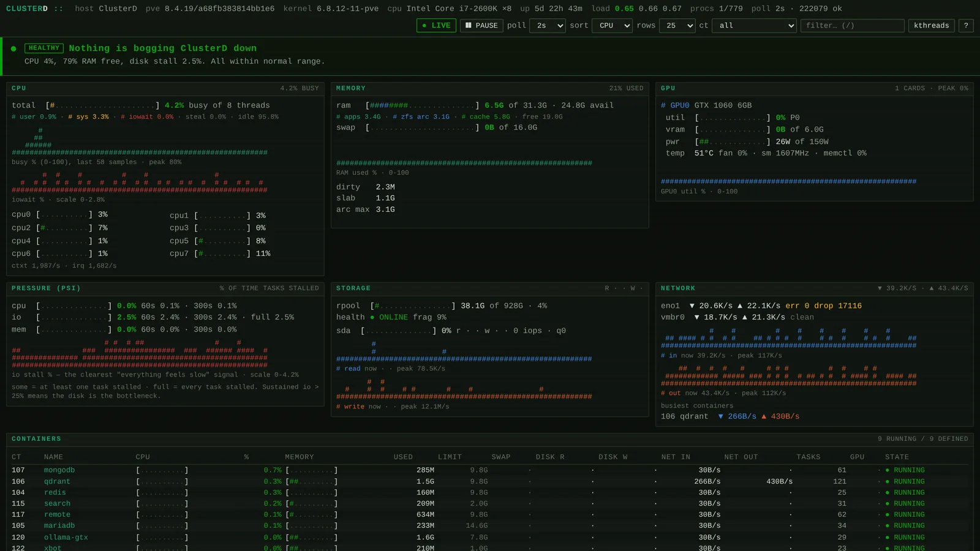Click the network header download total arrow
The image size is (980, 551).
click(x=880, y=288)
